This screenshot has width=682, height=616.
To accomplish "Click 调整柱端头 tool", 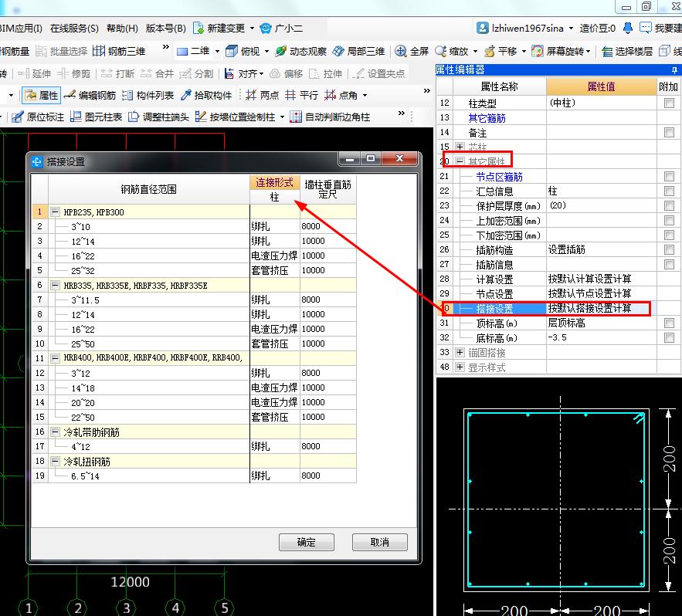I will pos(158,117).
